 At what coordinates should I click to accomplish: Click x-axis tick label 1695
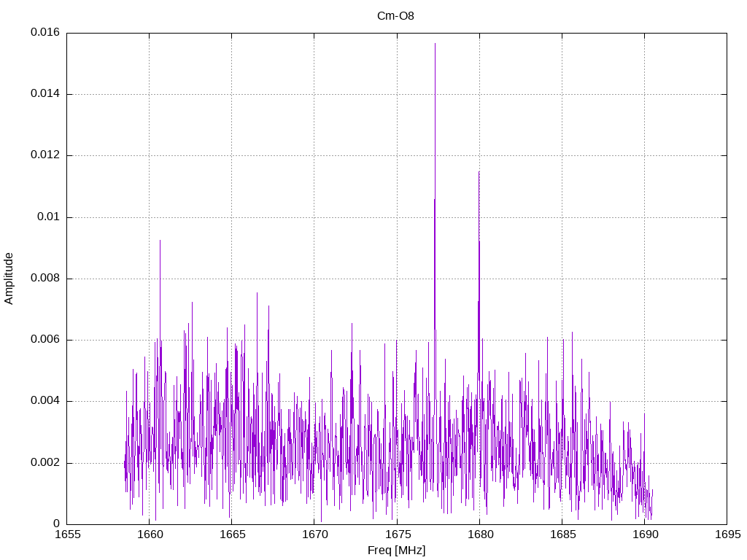727,534
